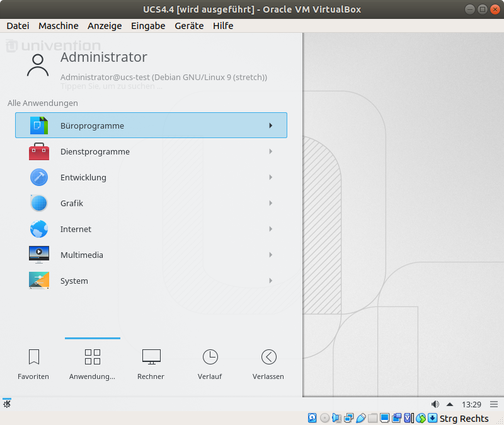Select the Entwicklung label text
Viewport: 504px width, 425px height.
pyautogui.click(x=83, y=177)
